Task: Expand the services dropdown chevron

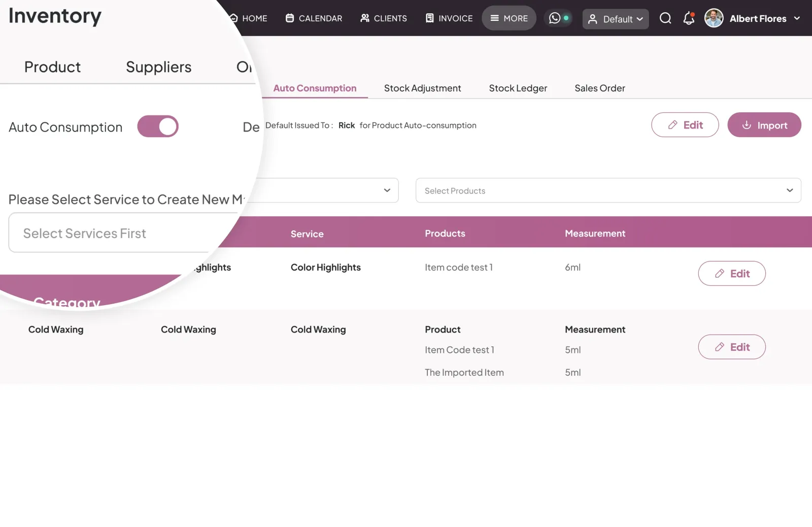Action: [x=387, y=190]
